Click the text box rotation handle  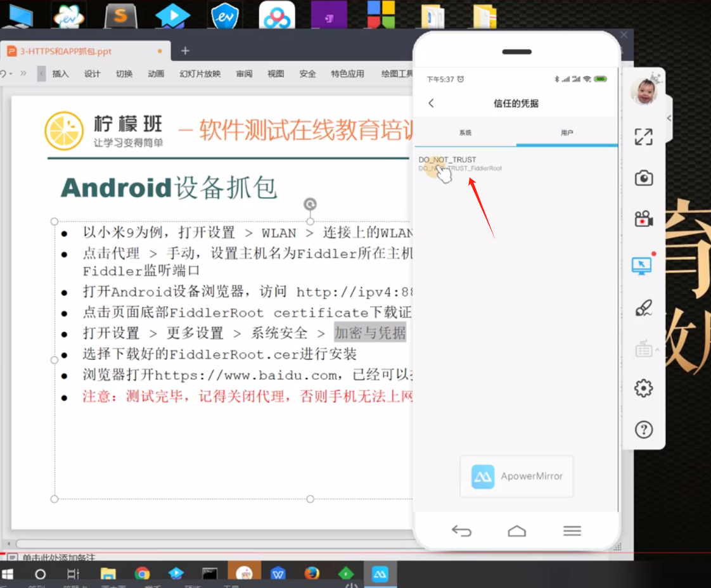tap(310, 204)
